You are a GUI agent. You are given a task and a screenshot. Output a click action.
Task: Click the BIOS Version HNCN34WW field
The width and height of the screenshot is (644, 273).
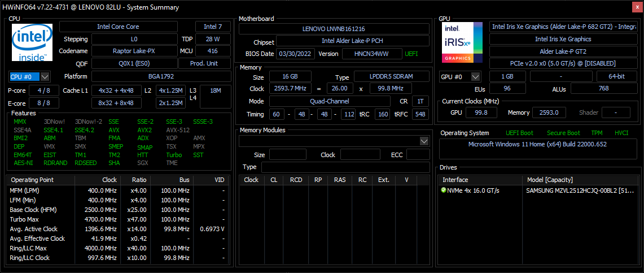click(x=372, y=54)
